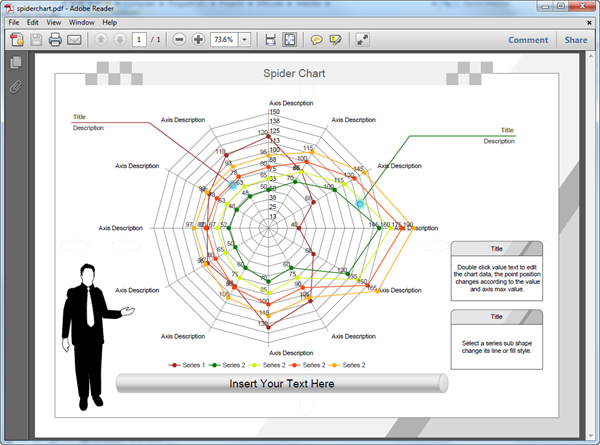Switch to read mode icon
The width and height of the screenshot is (600, 445).
point(362,39)
